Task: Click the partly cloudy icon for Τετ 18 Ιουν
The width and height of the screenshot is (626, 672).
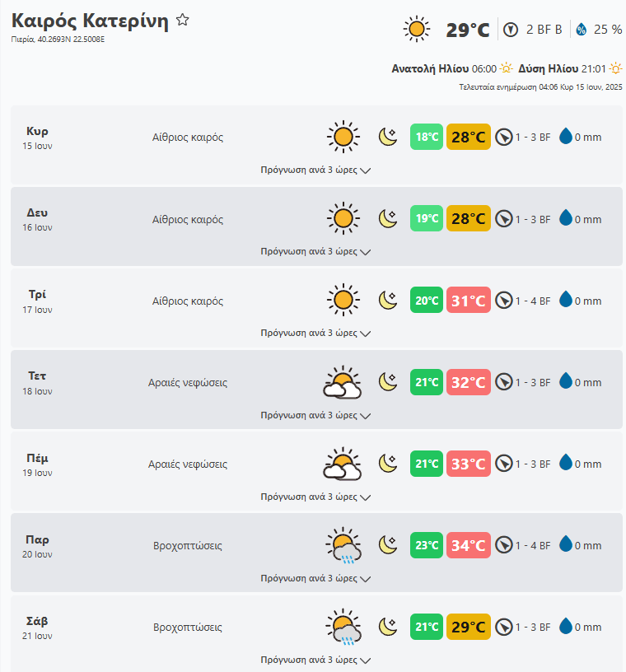Action: click(343, 382)
